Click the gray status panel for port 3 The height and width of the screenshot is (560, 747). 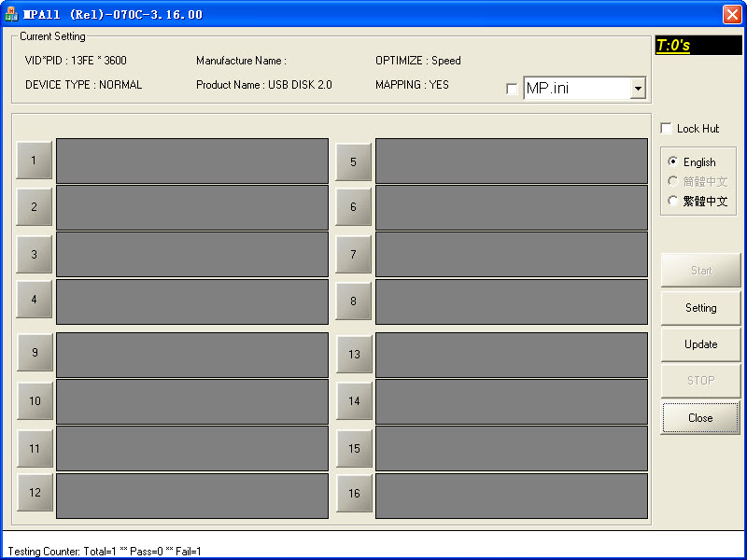pyautogui.click(x=192, y=255)
